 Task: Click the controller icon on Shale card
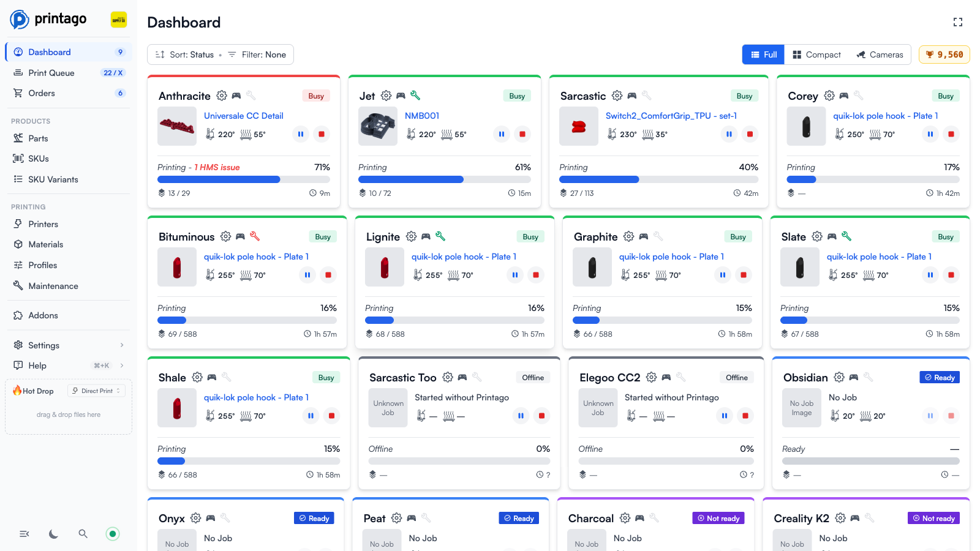pyautogui.click(x=212, y=377)
